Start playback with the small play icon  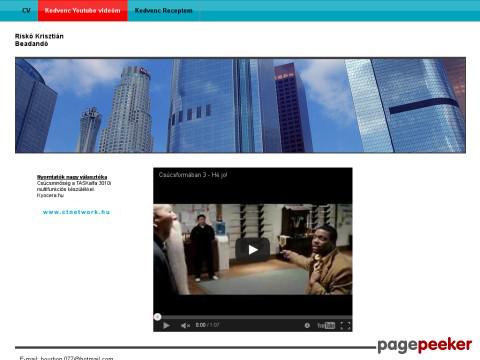[166, 325]
